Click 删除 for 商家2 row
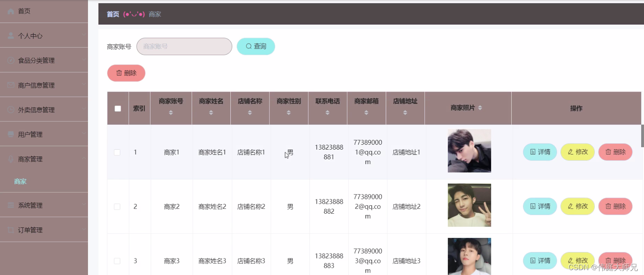Screen dimensions: 644x275 pos(615,206)
